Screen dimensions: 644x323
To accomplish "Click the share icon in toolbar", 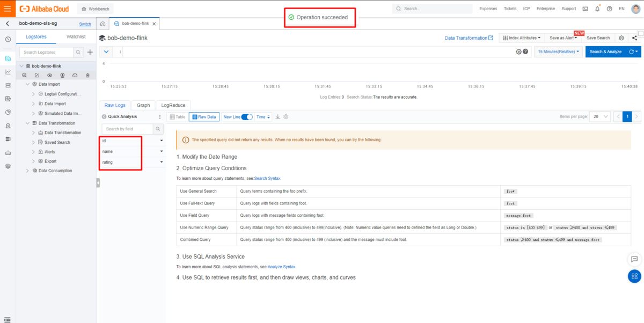I will (634, 38).
